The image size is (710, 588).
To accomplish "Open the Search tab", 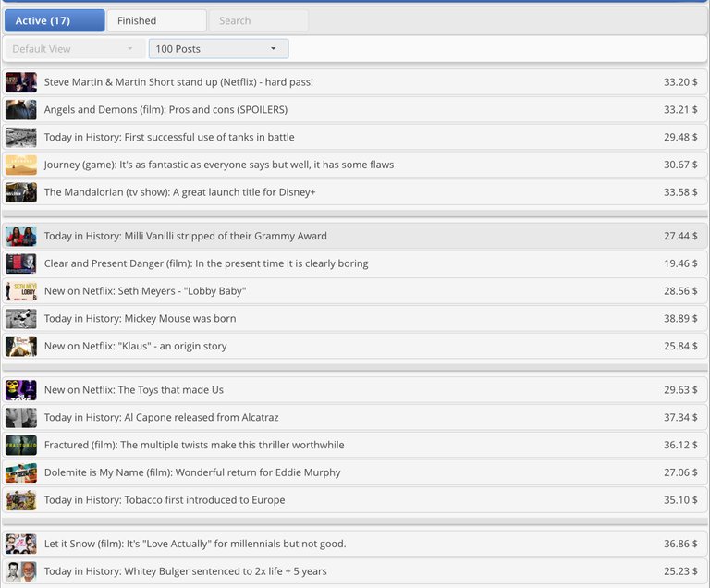I will pos(258,21).
